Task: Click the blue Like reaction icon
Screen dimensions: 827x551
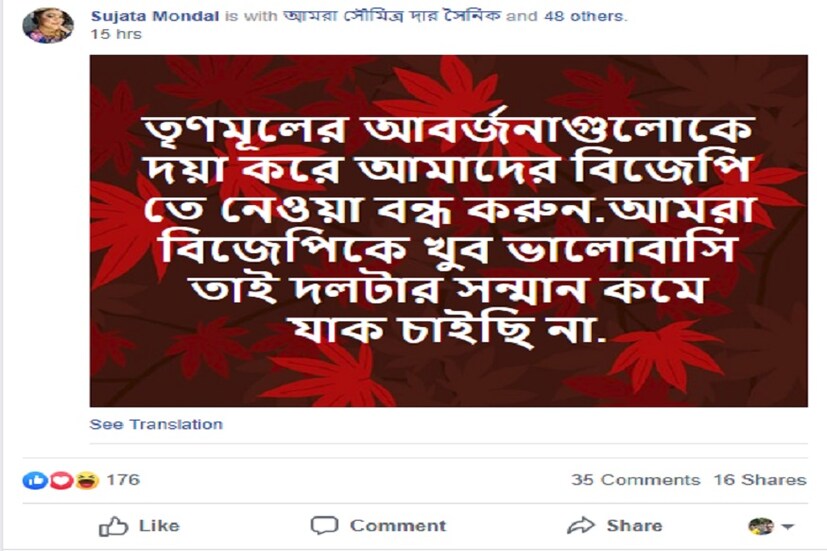Action: tap(33, 481)
